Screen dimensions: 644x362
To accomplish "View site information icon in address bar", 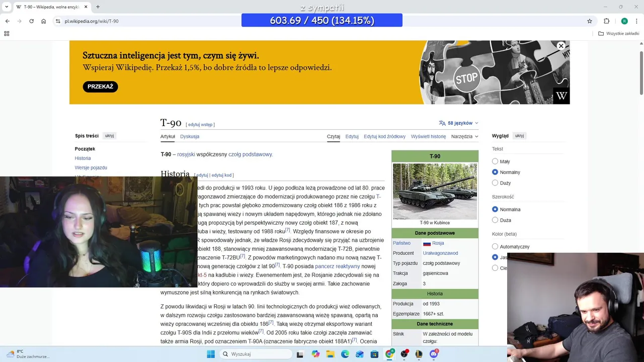I will pyautogui.click(x=58, y=21).
